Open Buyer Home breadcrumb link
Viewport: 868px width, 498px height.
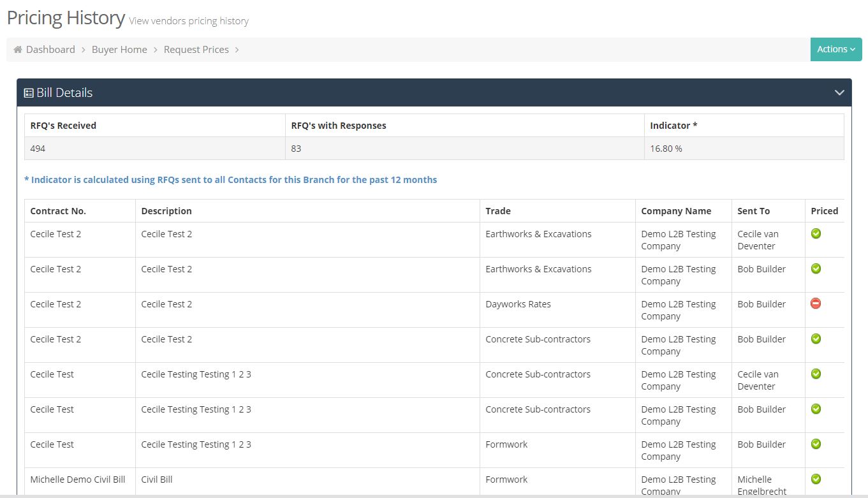point(119,50)
